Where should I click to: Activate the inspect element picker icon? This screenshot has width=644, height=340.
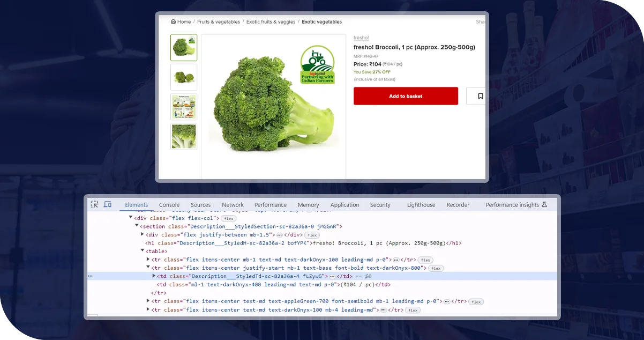[x=94, y=204]
